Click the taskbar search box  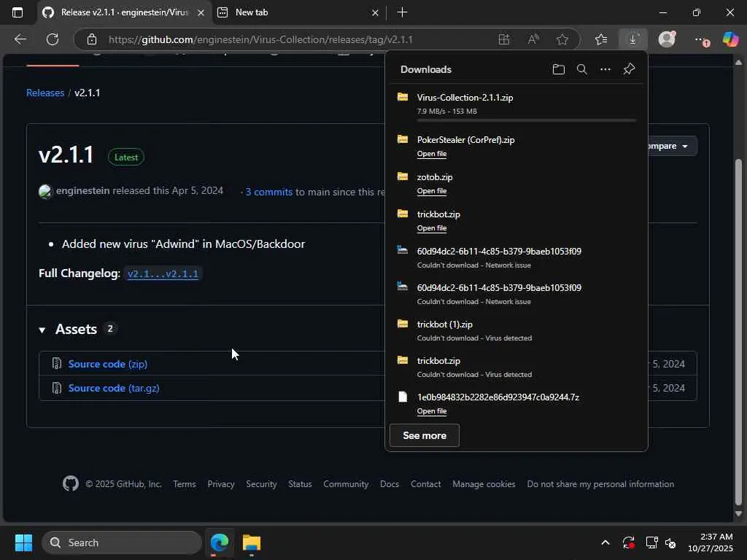pyautogui.click(x=122, y=542)
